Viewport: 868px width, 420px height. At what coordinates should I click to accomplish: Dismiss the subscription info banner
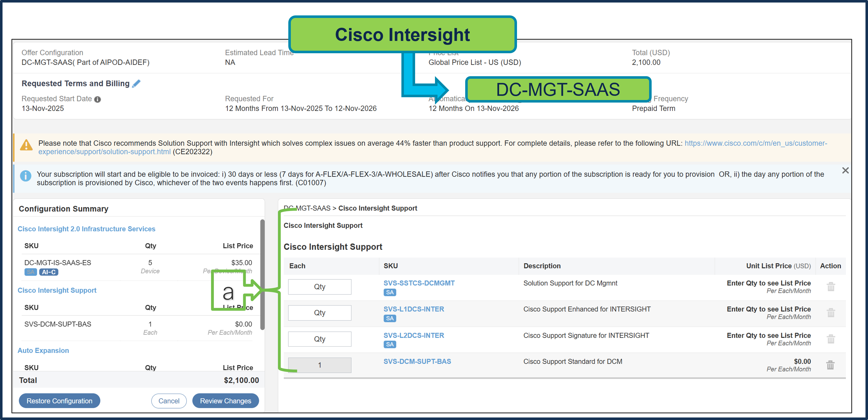(846, 170)
